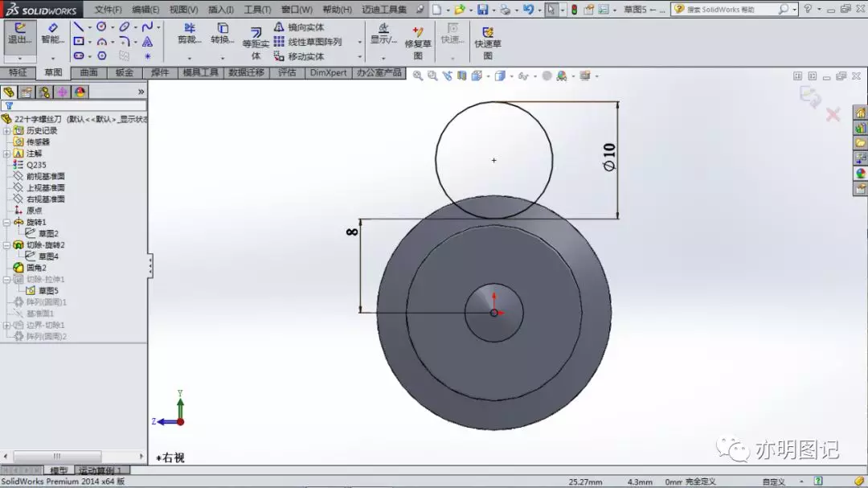Click Convert Entities (转换) tool
868x488 pixels.
click(223, 33)
